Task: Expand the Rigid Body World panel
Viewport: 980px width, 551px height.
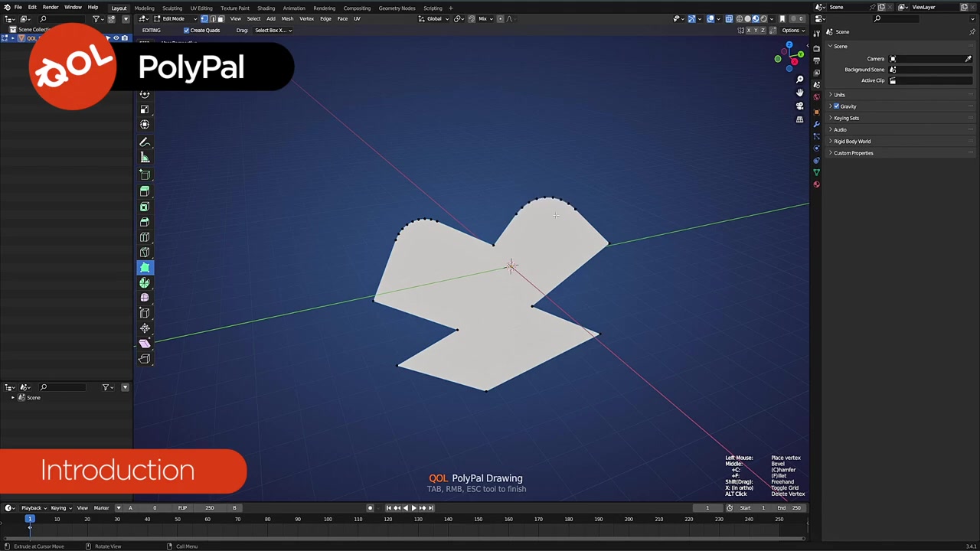Action: coord(852,142)
